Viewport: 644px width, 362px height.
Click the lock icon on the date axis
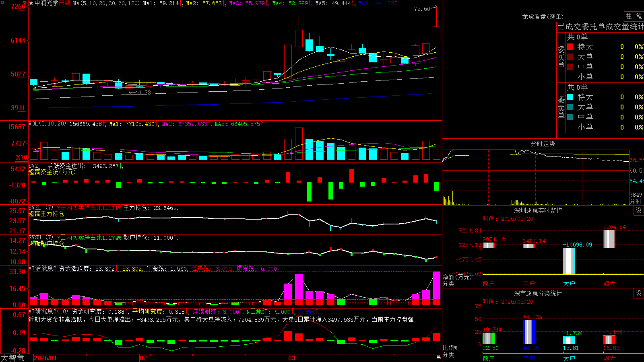[x=439, y=357]
